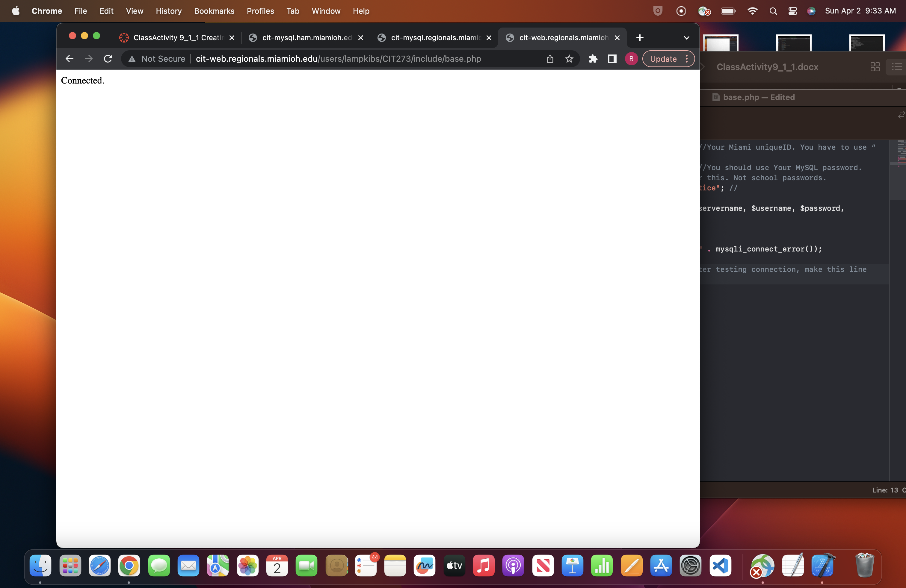
Task: Click the Wi-Fi status icon
Action: 752,11
